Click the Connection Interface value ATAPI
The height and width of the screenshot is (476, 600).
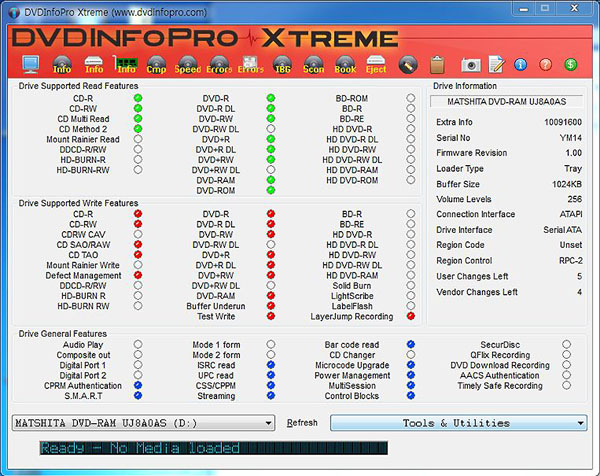point(571,214)
